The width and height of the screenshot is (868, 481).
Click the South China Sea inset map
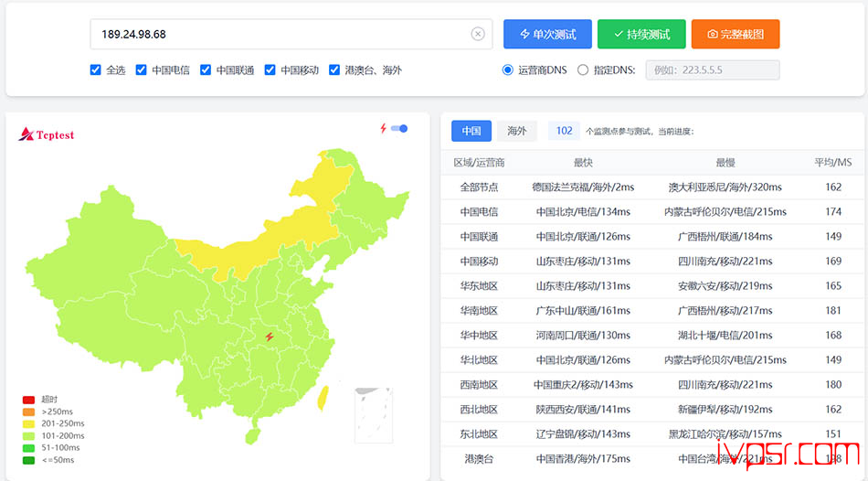(x=374, y=415)
